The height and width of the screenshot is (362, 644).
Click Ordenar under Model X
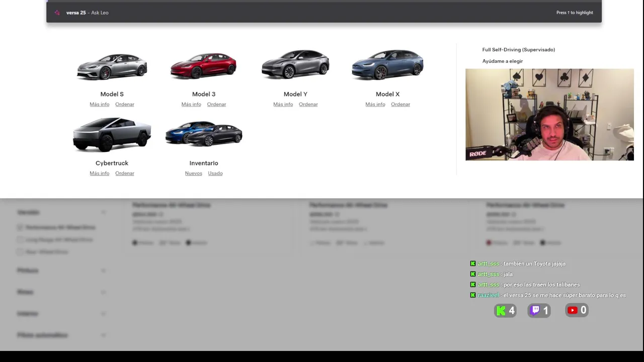400,104
